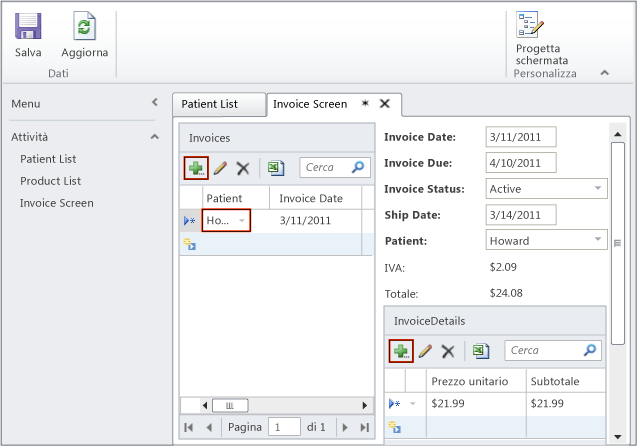This screenshot has width=637, height=446.
Task: Sort by Invoice Date column header
Action: (315, 198)
